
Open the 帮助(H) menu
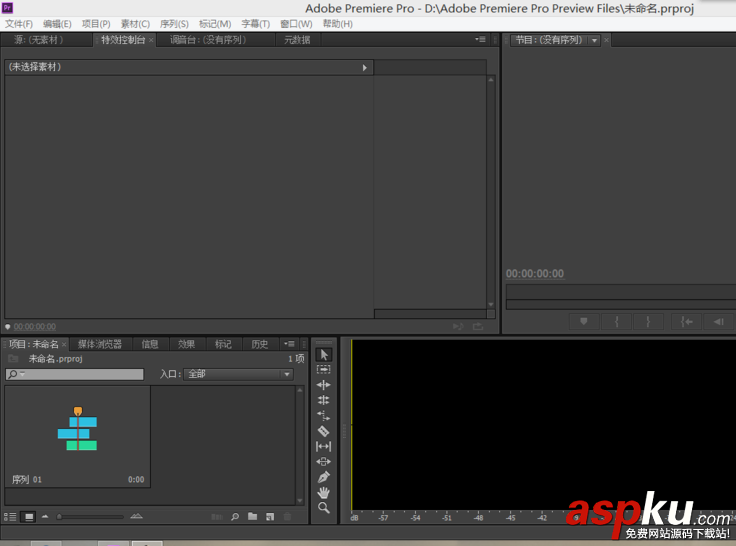click(x=337, y=24)
